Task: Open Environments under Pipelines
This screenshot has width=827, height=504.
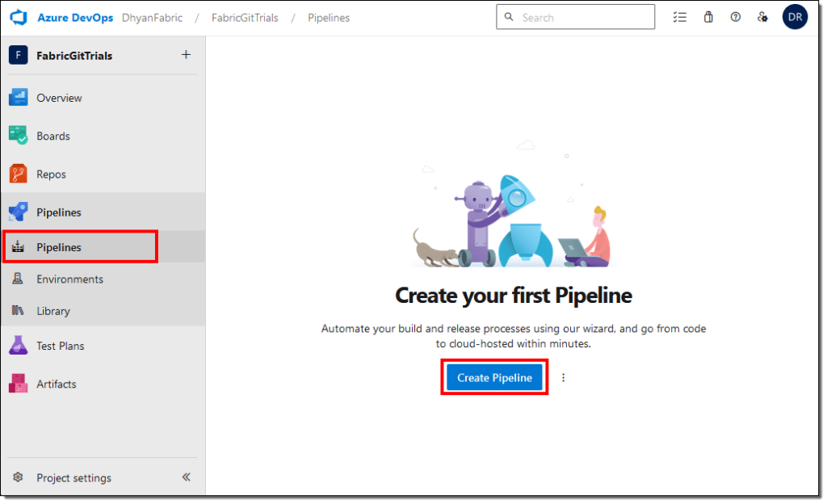Action: pyautogui.click(x=69, y=279)
